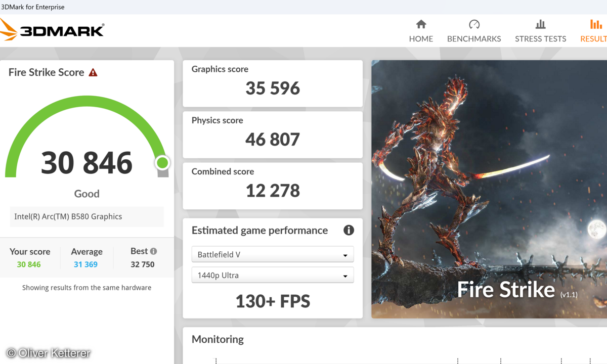Click the Estimated game performance heading
The width and height of the screenshot is (607, 364).
point(259,231)
